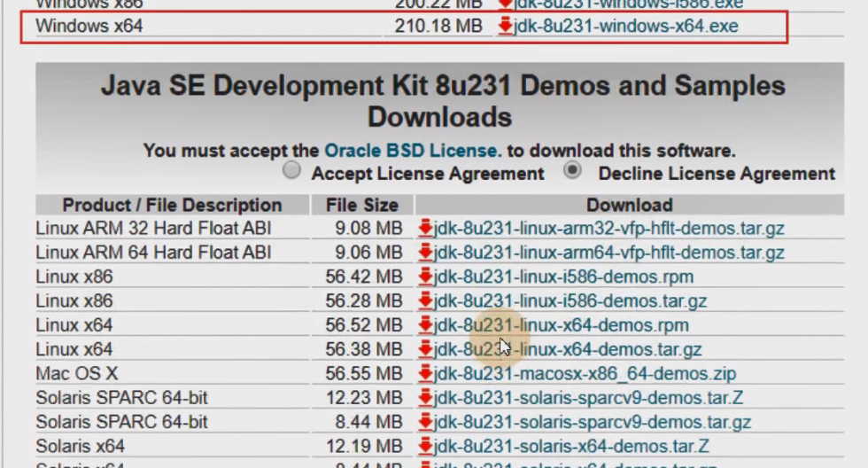Click download arrow icon for linux-i586-demos.tar.gz
Image resolution: width=868 pixels, height=468 pixels.
(x=425, y=300)
